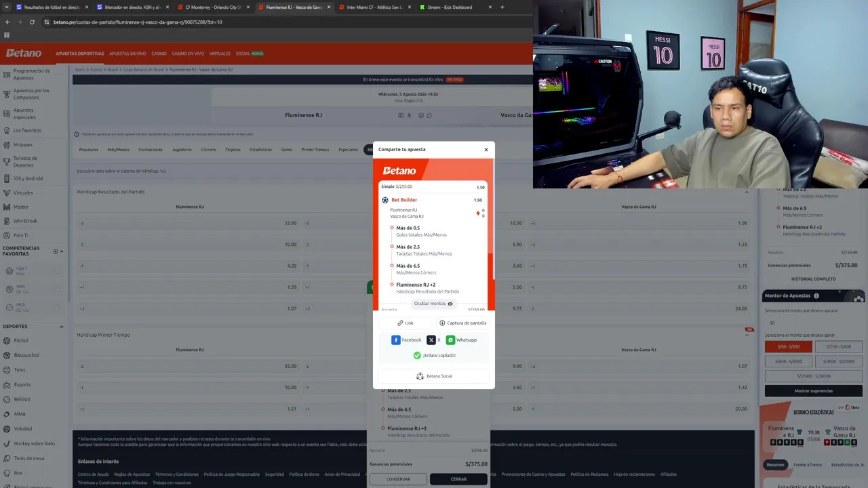Toggle Ocultar montos eye visibility
Image resolution: width=868 pixels, height=488 pixels.
click(x=450, y=304)
